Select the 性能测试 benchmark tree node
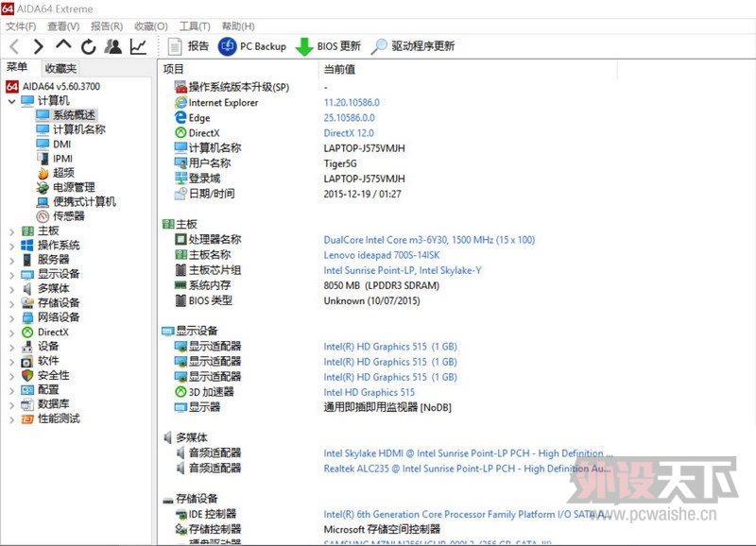756x546 pixels. click(50, 418)
